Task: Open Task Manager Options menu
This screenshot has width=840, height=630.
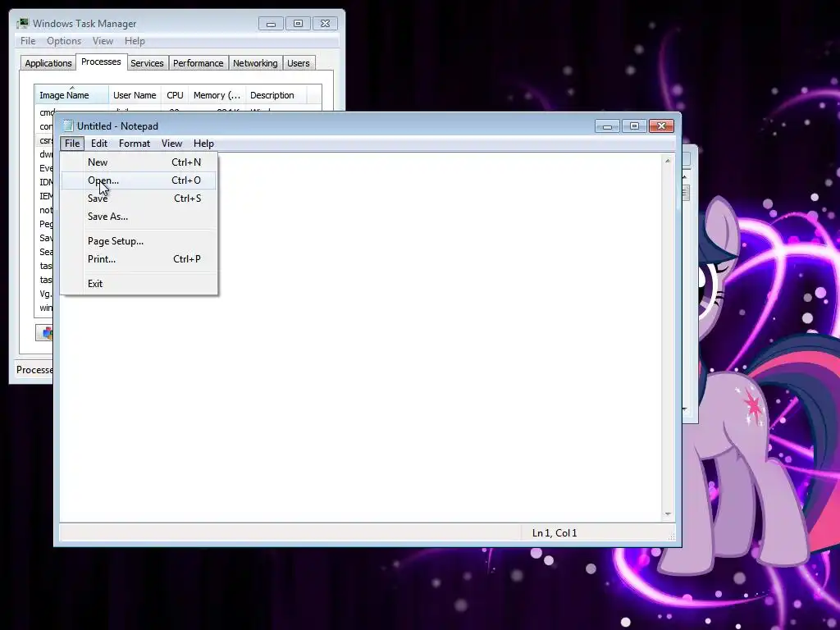Action: point(64,41)
